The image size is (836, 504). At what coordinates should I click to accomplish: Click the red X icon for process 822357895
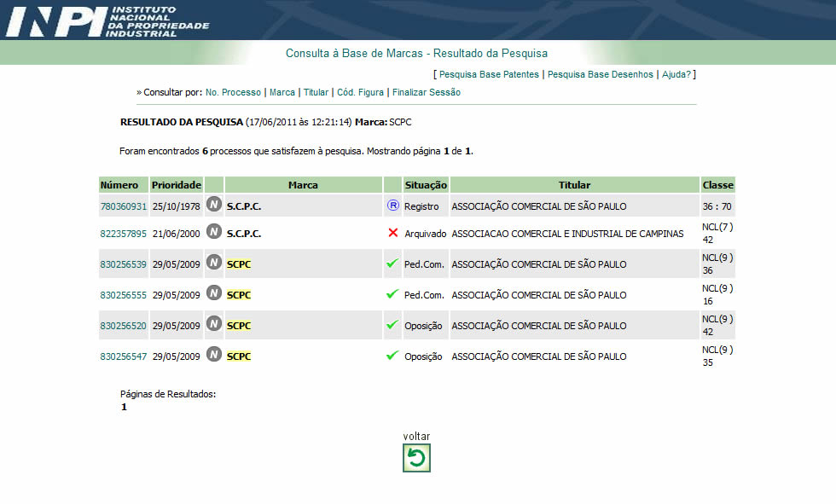pos(392,233)
